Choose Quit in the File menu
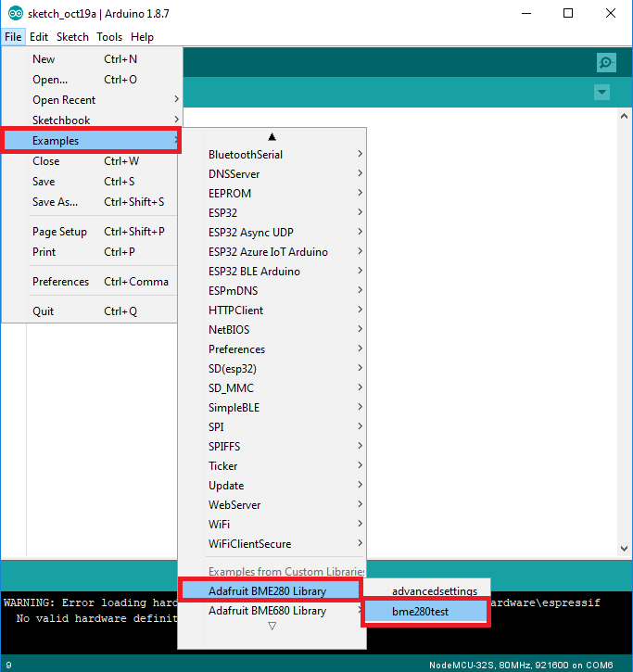Image resolution: width=633 pixels, height=672 pixels. 90,311
